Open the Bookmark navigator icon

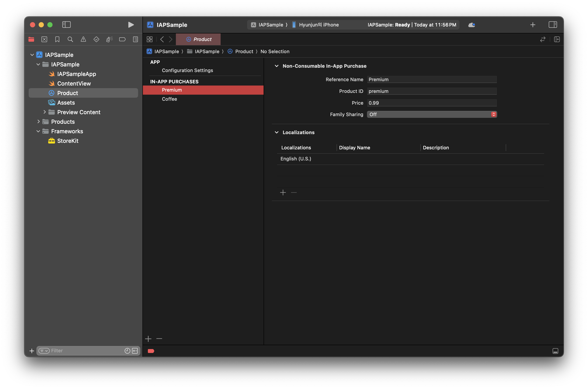tap(57, 40)
